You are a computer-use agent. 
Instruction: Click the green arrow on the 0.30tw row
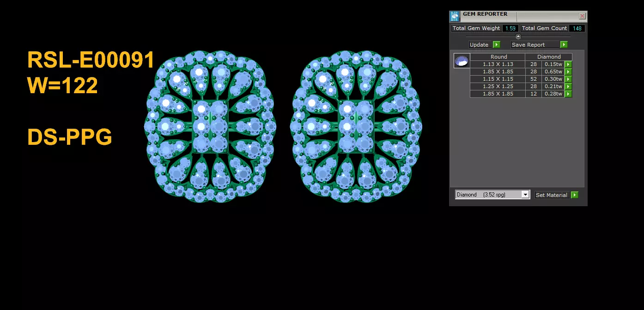pos(568,79)
